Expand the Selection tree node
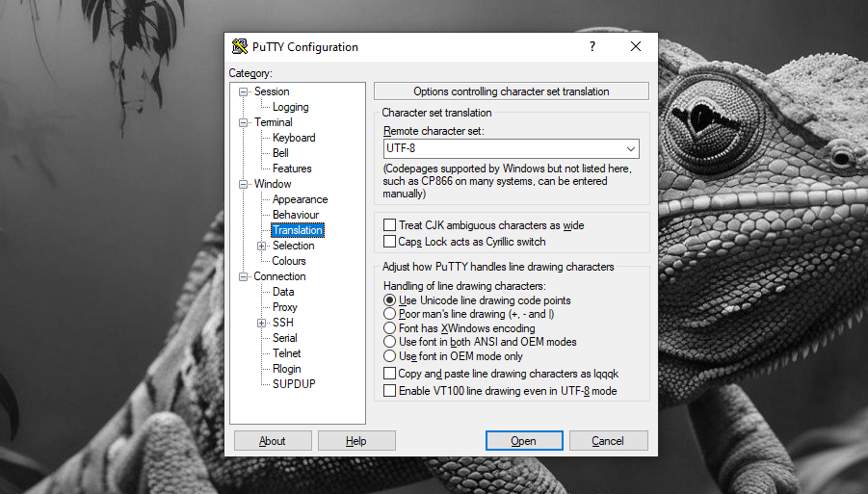868x494 pixels. 262,246
